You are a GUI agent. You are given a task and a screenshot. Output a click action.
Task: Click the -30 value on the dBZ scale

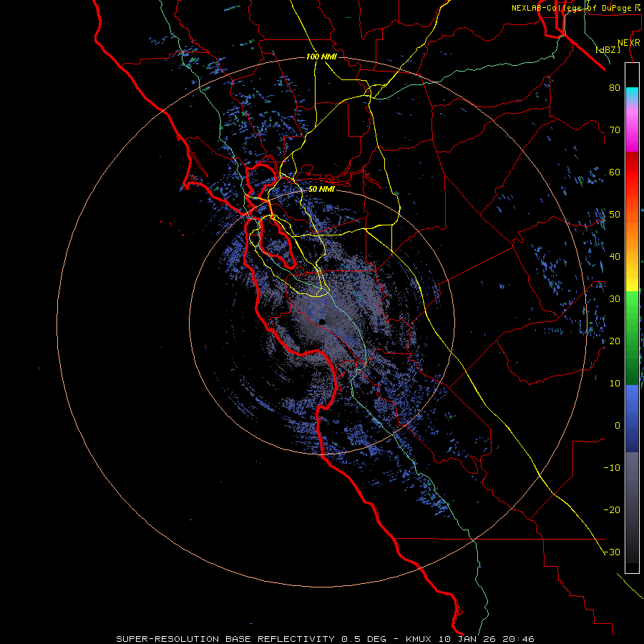pyautogui.click(x=612, y=552)
